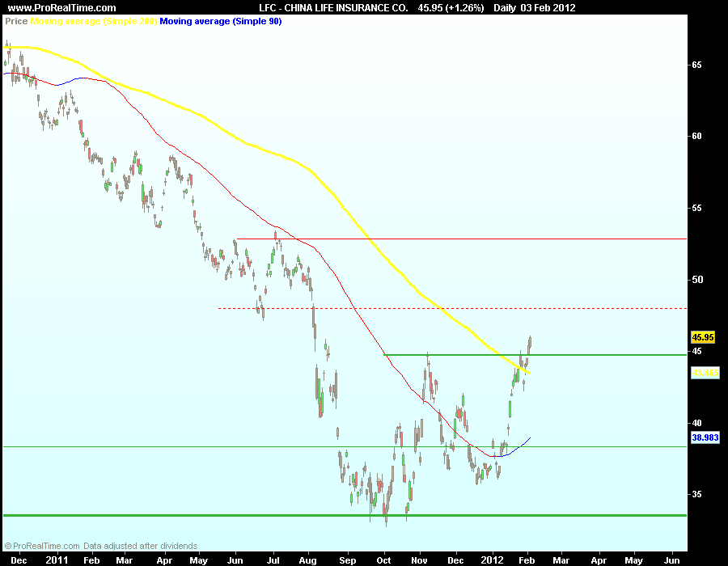Screen dimensions: 728x566
Task: Click the 2011 year label on time axis
Action: [57, 560]
